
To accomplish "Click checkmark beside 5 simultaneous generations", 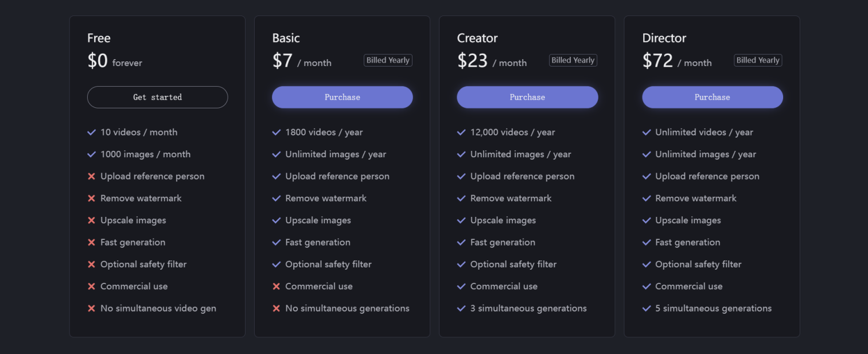I will [647, 309].
